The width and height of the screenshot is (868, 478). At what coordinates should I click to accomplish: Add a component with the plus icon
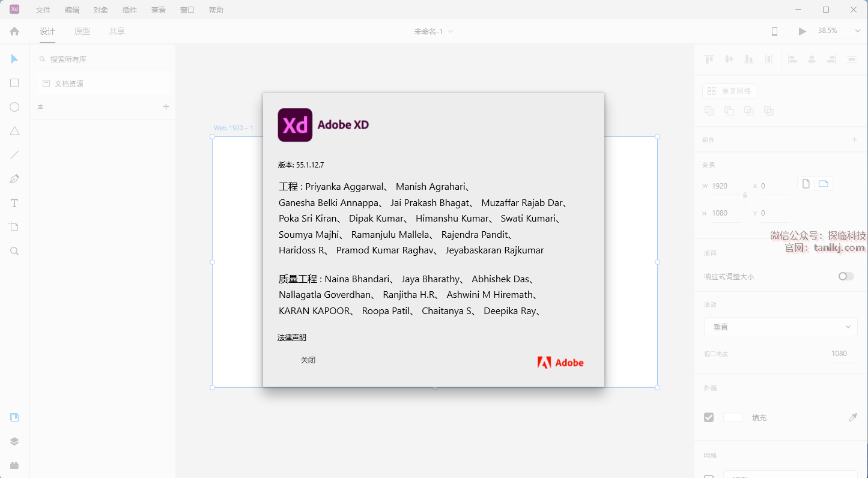(x=854, y=140)
